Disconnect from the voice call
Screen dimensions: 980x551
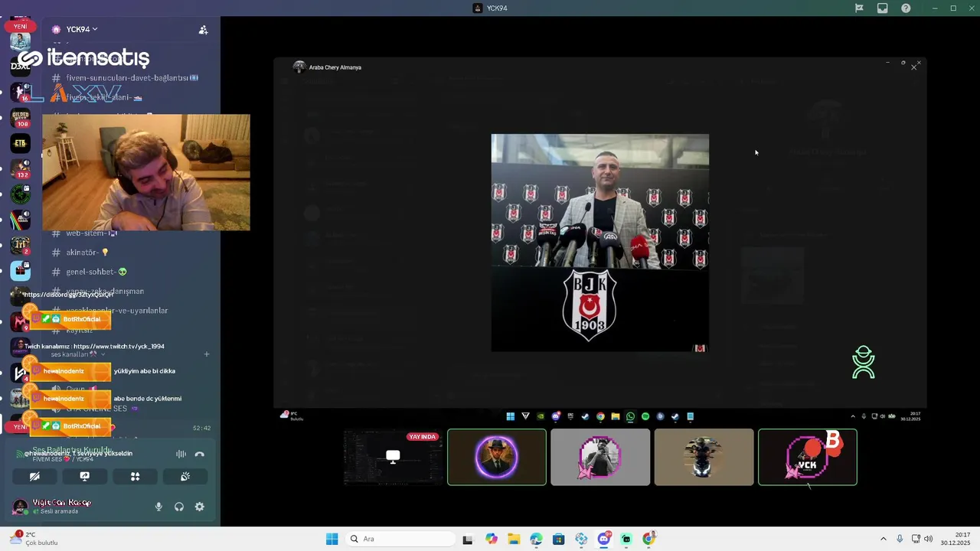pos(200,454)
